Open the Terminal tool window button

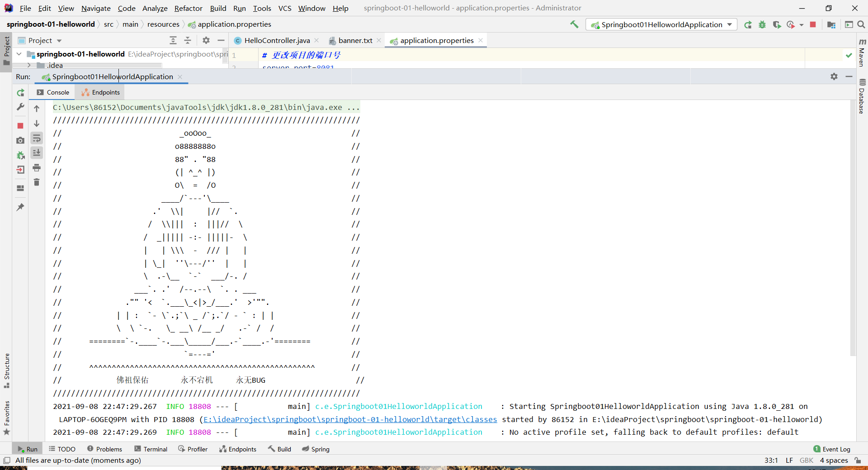click(151, 449)
